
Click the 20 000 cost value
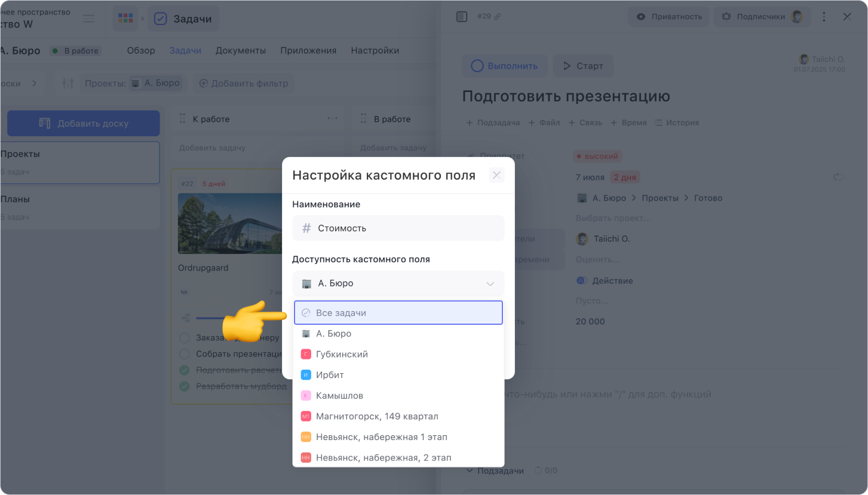(590, 321)
